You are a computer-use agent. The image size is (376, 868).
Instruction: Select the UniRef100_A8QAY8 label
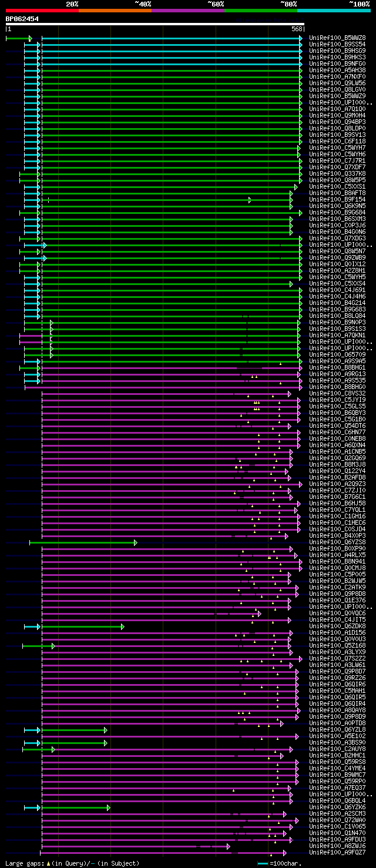pos(337,710)
